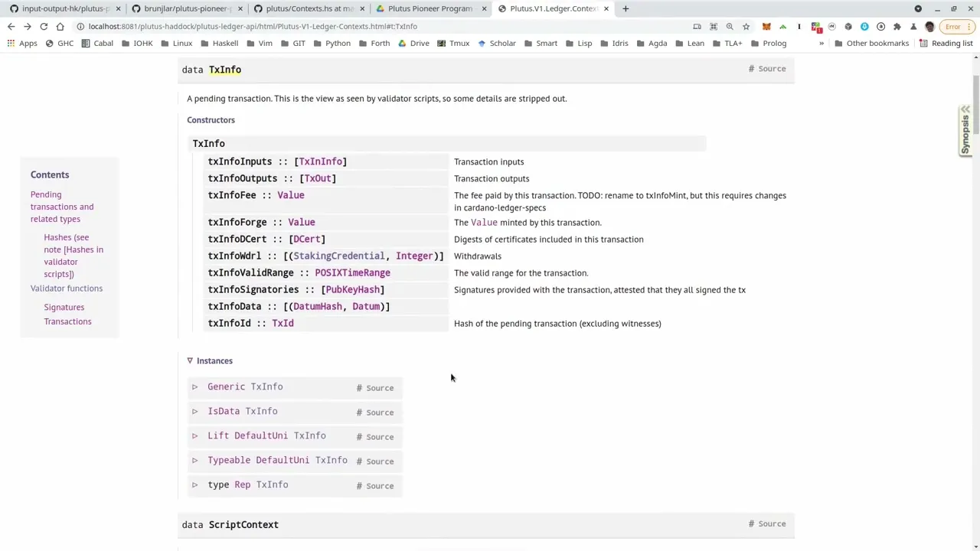Click the browser address bar
This screenshot has width=980, height=551.
306,26
